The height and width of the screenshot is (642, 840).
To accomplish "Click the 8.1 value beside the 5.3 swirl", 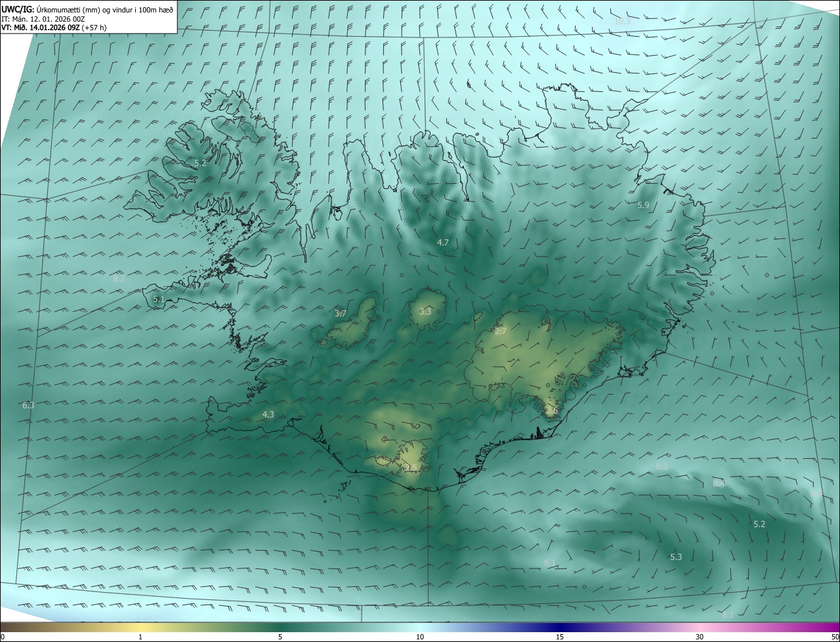I will click(550, 563).
